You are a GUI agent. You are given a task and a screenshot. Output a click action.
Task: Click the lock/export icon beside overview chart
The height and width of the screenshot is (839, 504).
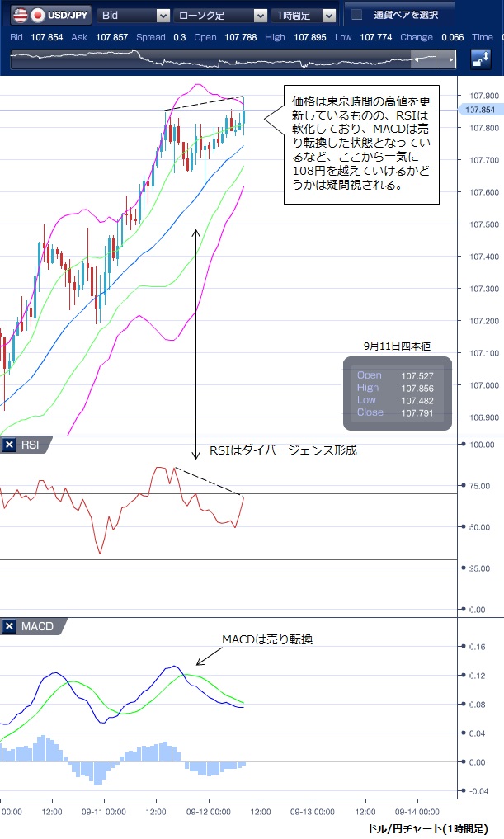(481, 59)
